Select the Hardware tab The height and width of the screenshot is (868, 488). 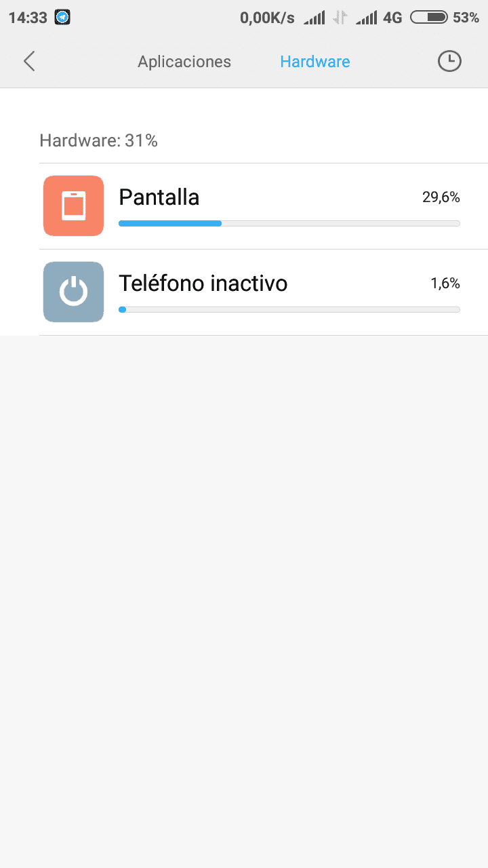(315, 62)
